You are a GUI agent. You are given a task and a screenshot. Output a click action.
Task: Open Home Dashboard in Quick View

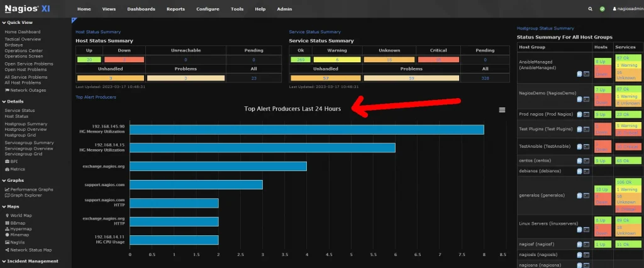click(x=23, y=31)
